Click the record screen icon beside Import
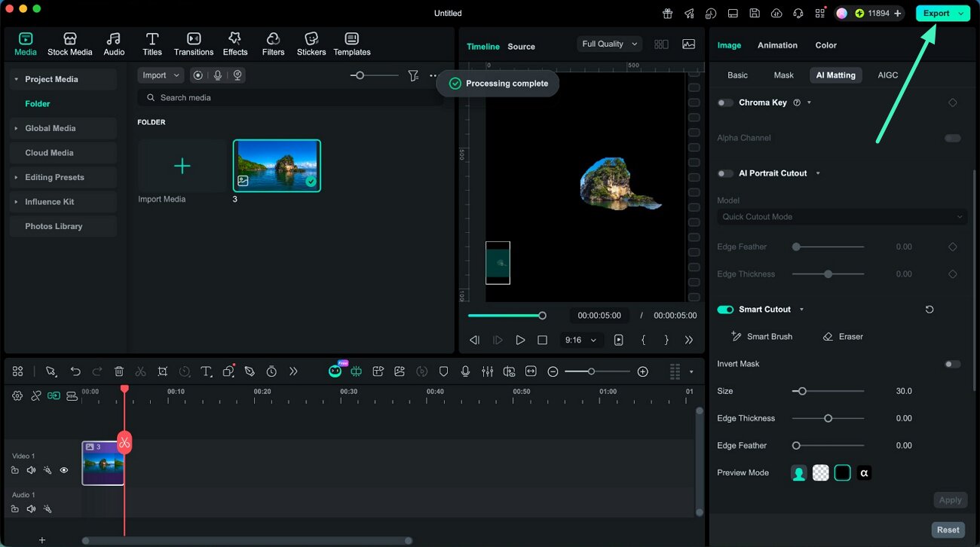 coord(198,75)
